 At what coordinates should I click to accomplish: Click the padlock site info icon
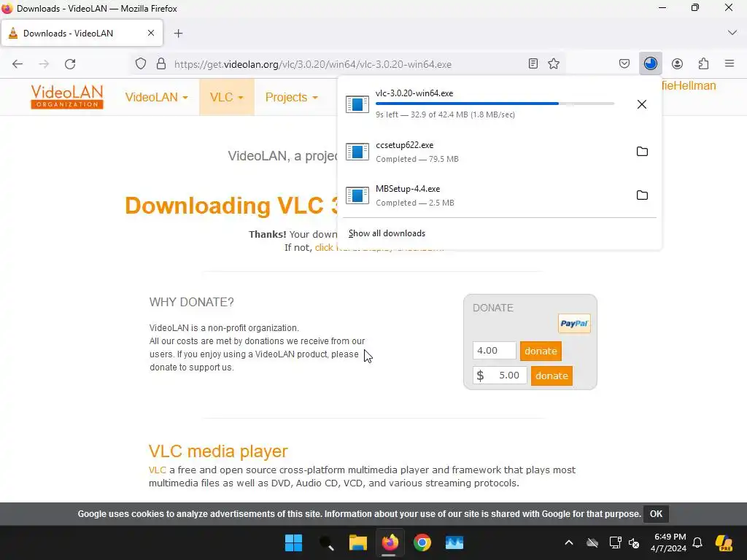coord(161,64)
